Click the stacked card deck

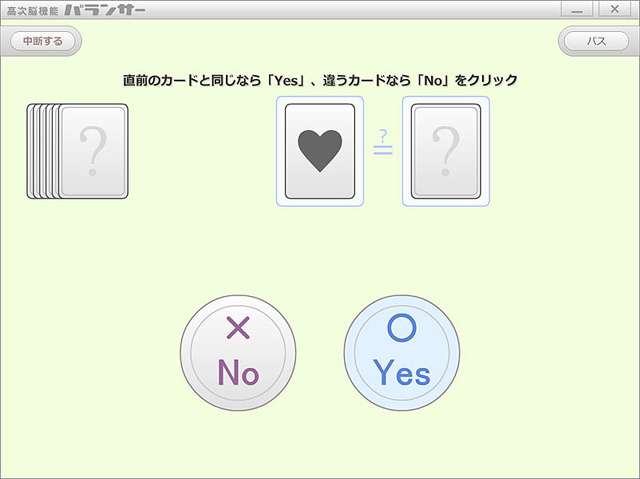point(78,151)
